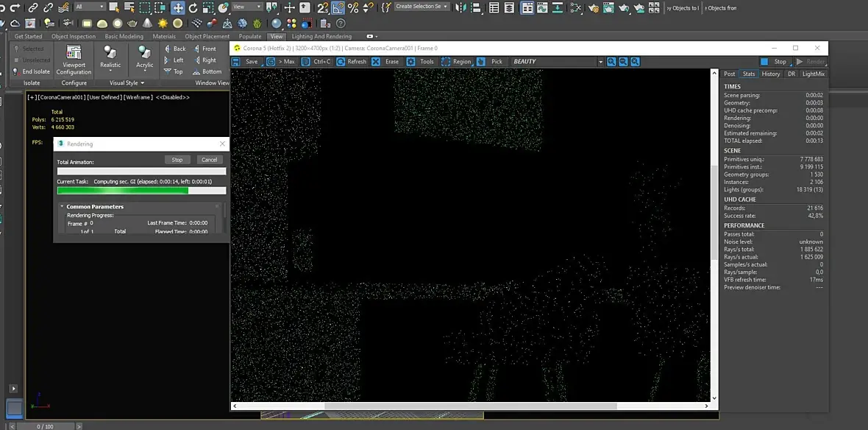Open the Tools menu in frame buffer

click(421, 62)
